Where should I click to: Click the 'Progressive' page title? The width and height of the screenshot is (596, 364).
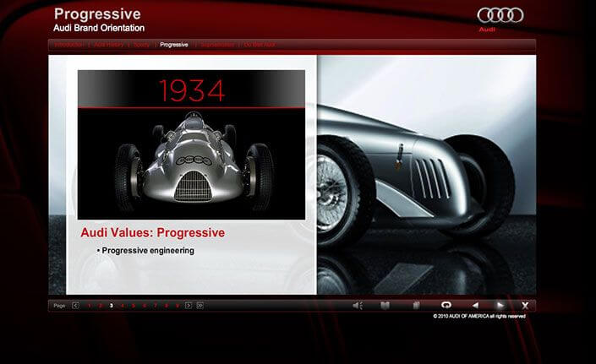pyautogui.click(x=97, y=14)
